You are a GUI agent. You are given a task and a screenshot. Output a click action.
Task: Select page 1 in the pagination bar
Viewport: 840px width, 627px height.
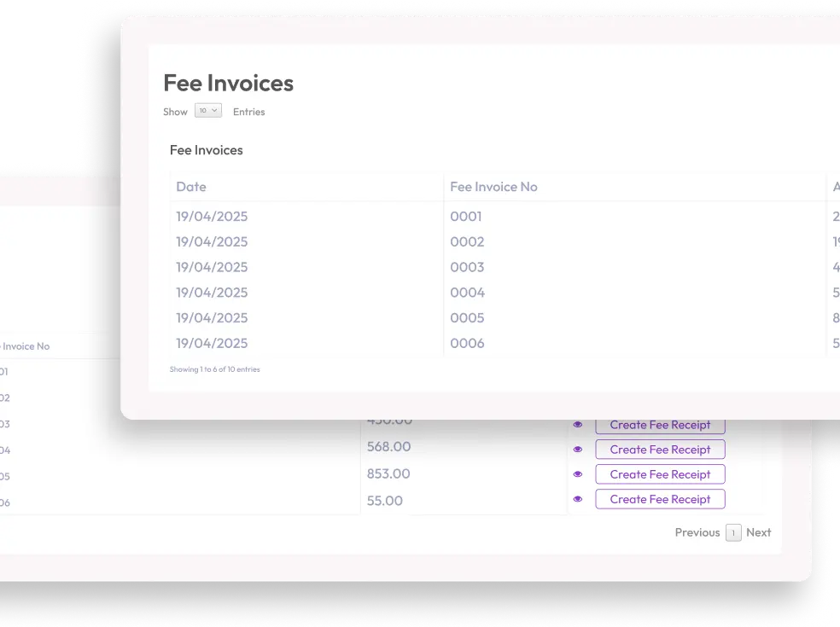(732, 531)
